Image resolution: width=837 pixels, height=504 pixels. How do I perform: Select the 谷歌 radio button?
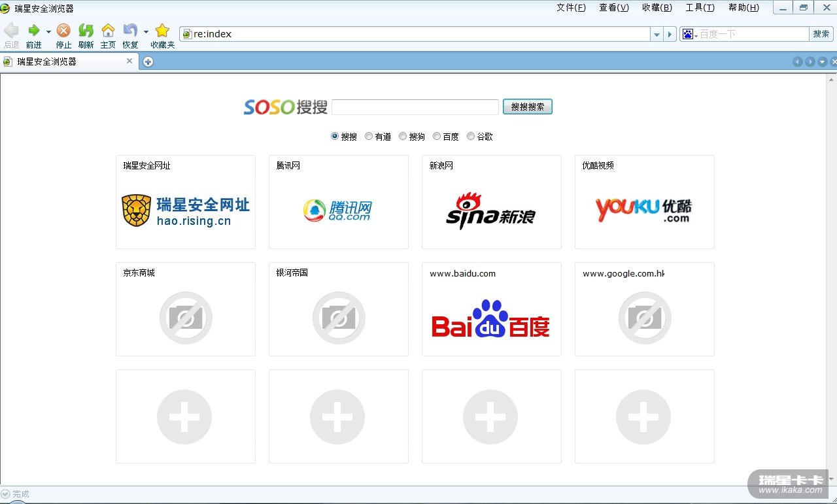coord(471,136)
